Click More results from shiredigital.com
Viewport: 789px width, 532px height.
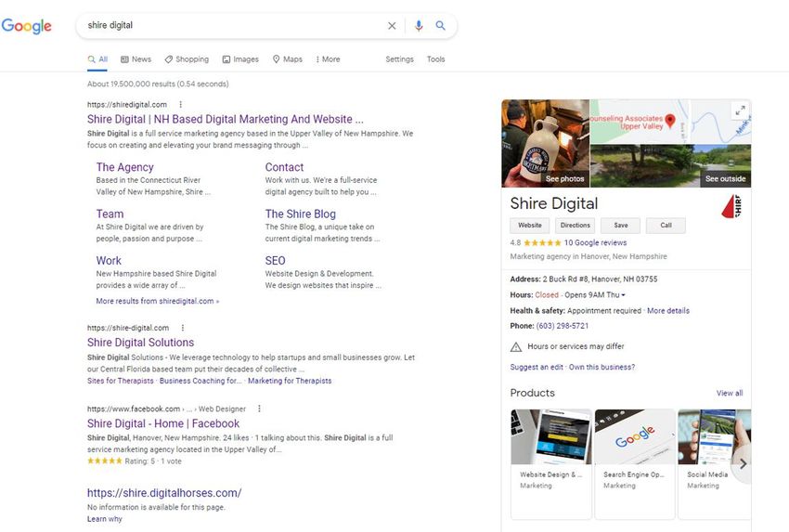(158, 301)
